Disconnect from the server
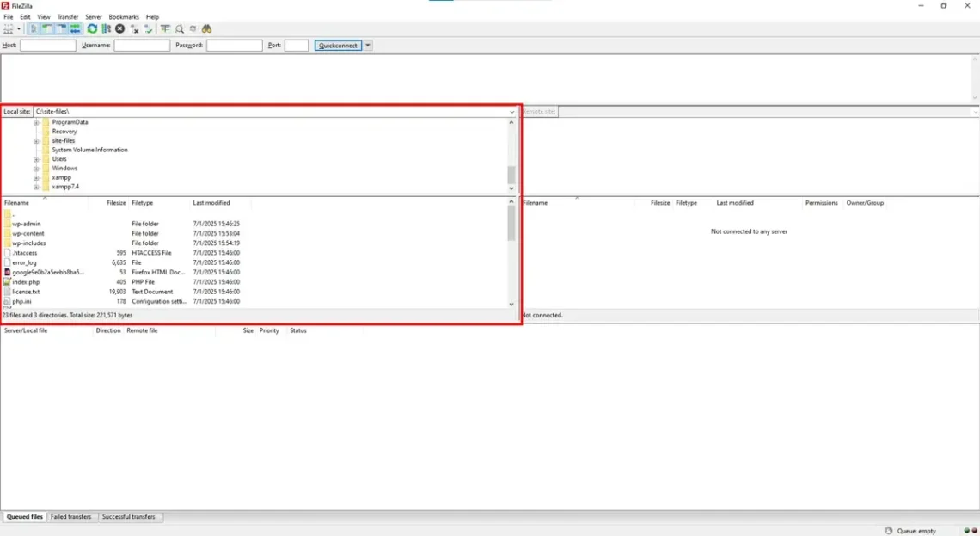 click(x=134, y=28)
